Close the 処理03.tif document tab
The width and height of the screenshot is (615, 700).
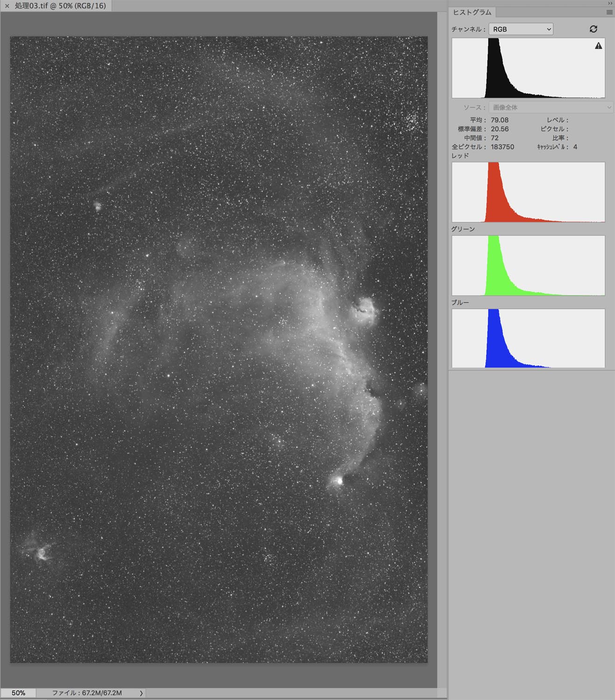[x=7, y=6]
